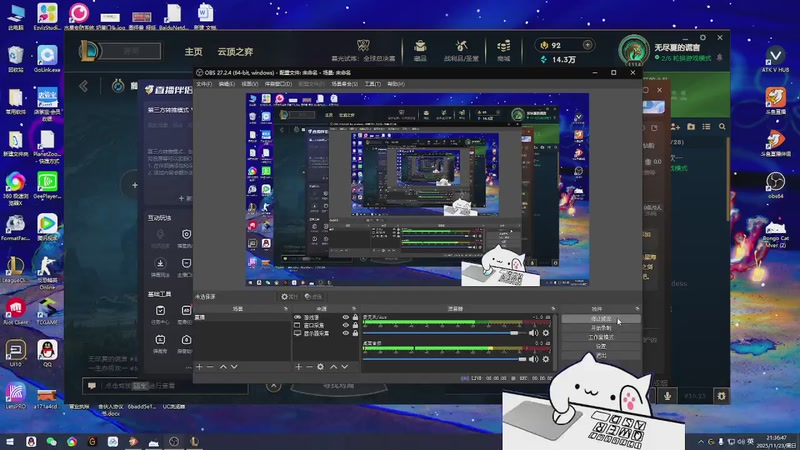Toggle visibility of Game Capture source

tap(345, 317)
